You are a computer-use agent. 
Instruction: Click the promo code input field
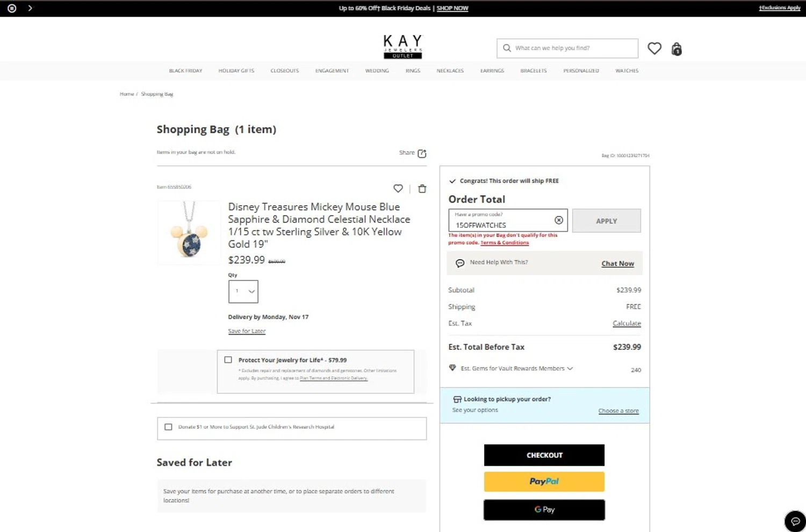click(508, 220)
